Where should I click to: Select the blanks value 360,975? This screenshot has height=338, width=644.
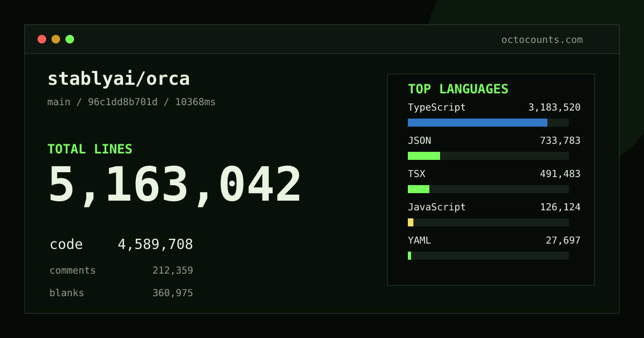(173, 293)
